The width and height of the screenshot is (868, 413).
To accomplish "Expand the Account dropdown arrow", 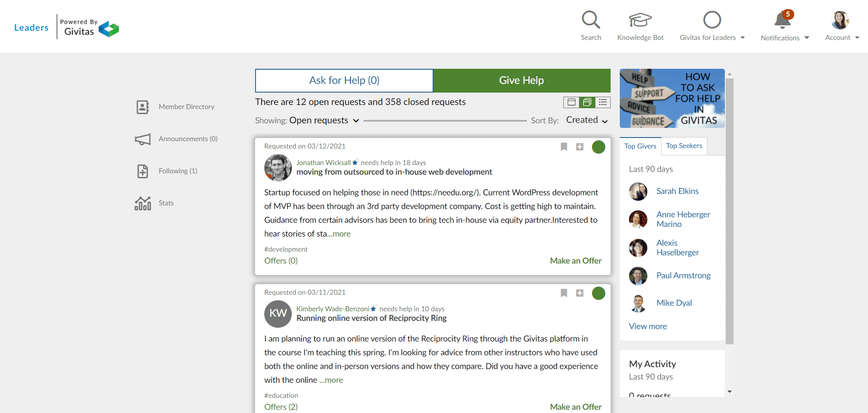I will 857,38.
